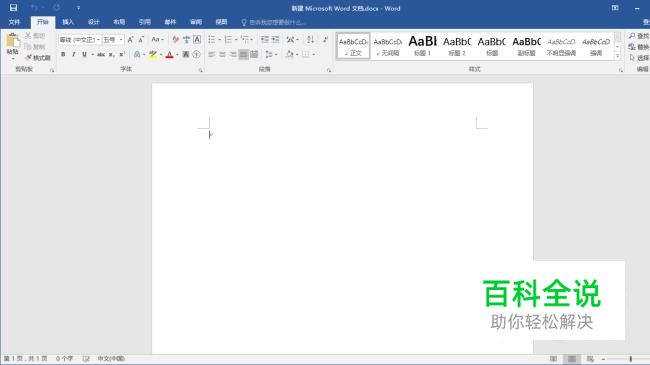Click the Distributed alignment icon
The image size is (650, 365).
[x=254, y=54]
